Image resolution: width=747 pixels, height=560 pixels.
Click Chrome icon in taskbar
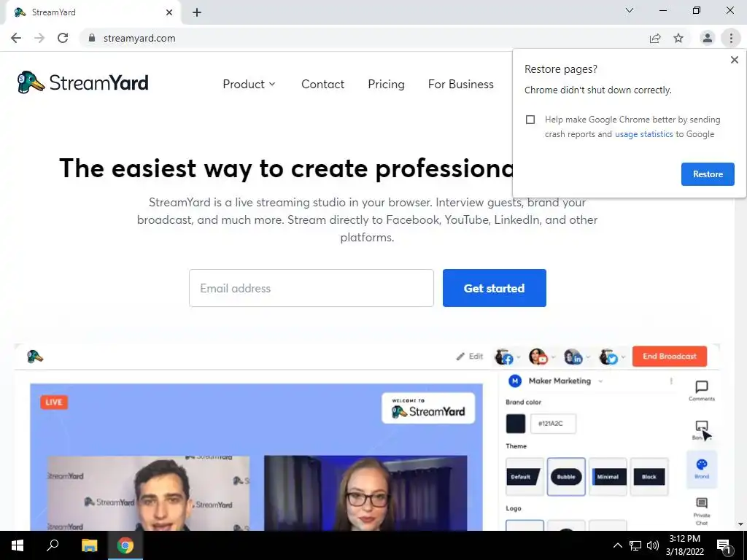(x=125, y=545)
